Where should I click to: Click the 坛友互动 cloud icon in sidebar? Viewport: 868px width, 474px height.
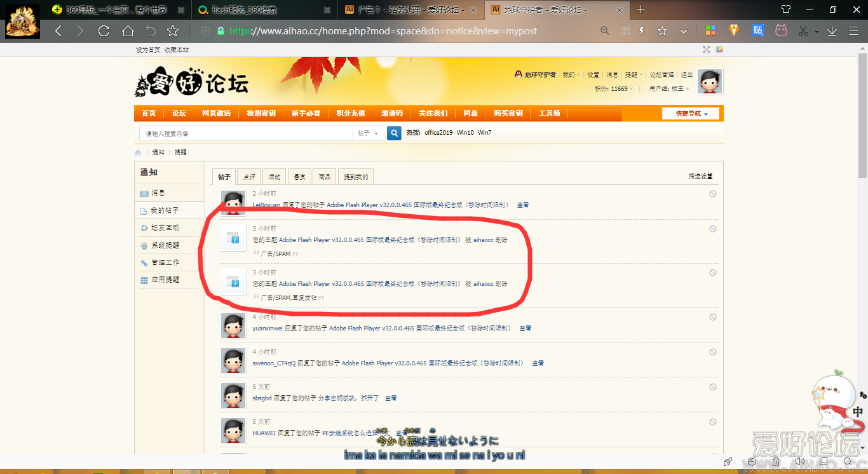[x=145, y=227]
